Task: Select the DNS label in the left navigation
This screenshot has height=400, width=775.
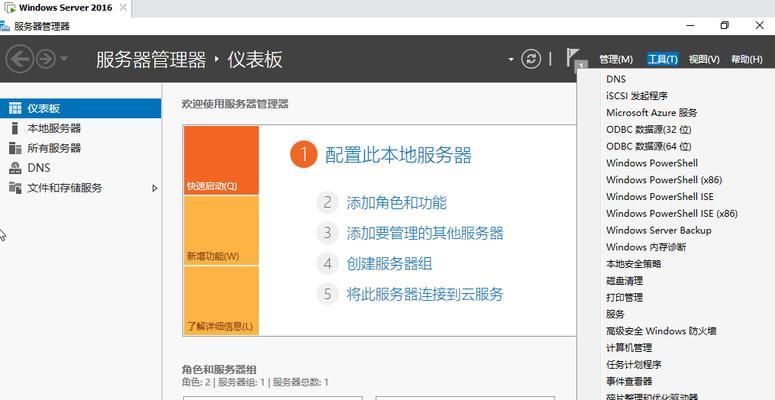Action: pyautogui.click(x=39, y=168)
